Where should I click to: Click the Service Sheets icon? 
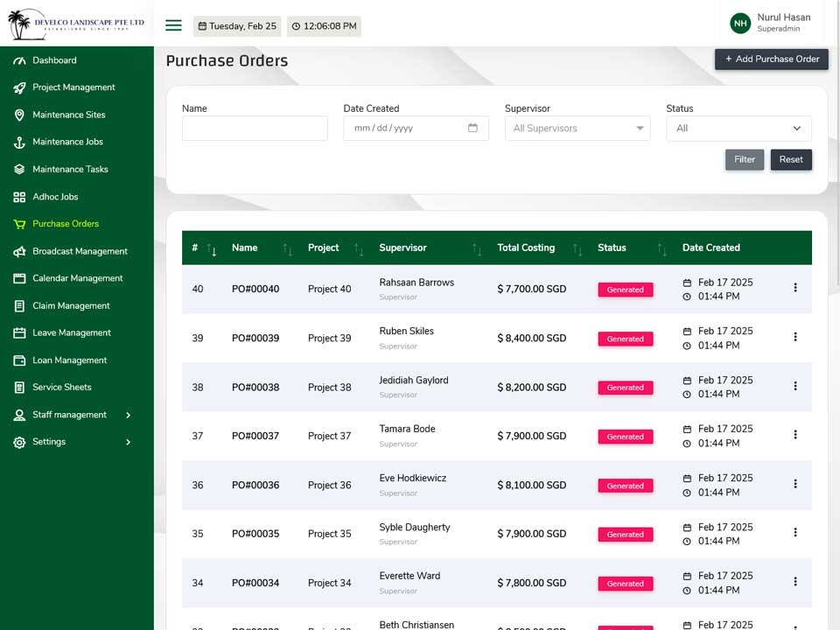click(19, 388)
